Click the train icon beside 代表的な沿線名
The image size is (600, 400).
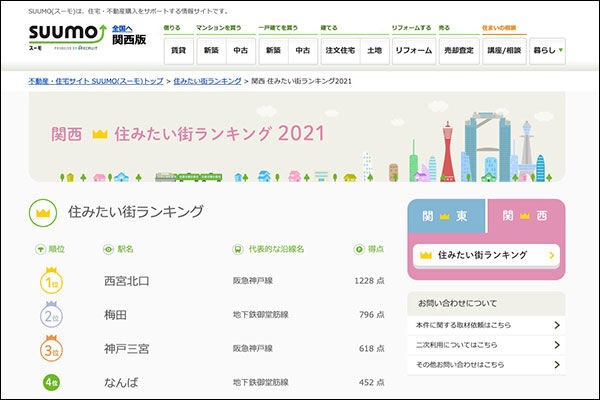(x=238, y=250)
